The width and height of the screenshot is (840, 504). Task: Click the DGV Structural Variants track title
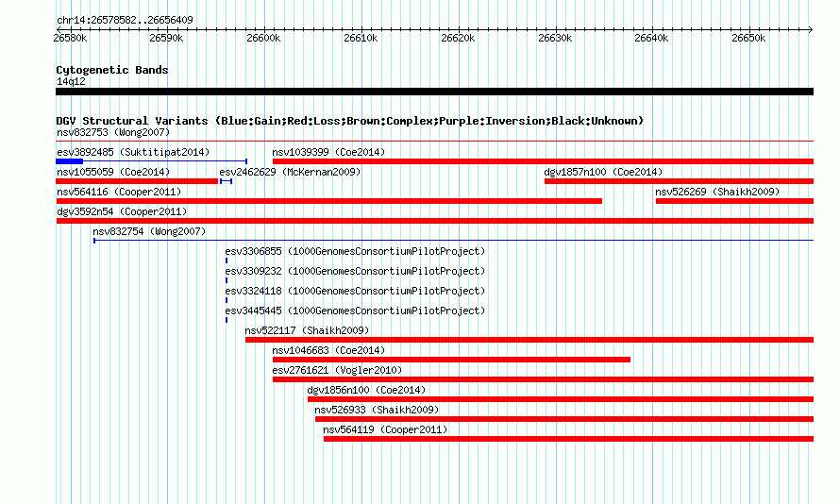click(350, 121)
